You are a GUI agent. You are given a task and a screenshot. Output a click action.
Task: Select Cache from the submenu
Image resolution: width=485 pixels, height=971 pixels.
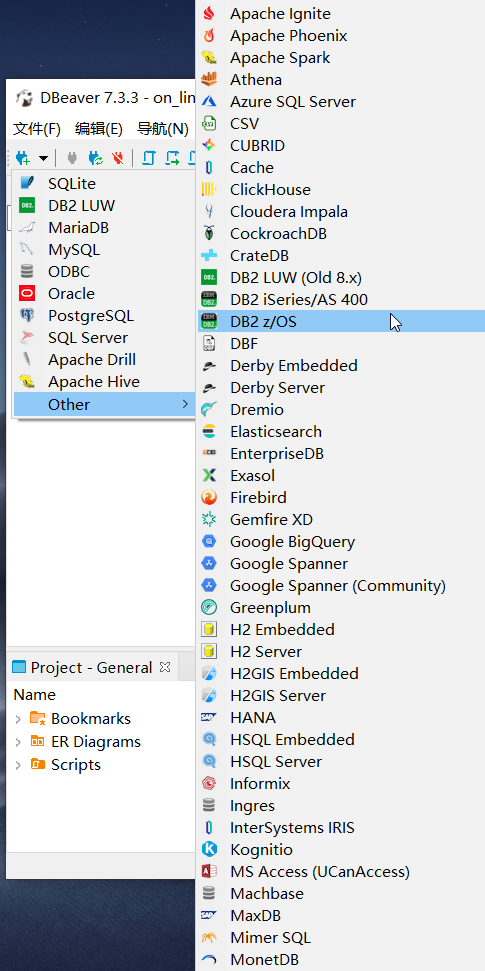[x=341, y=168]
